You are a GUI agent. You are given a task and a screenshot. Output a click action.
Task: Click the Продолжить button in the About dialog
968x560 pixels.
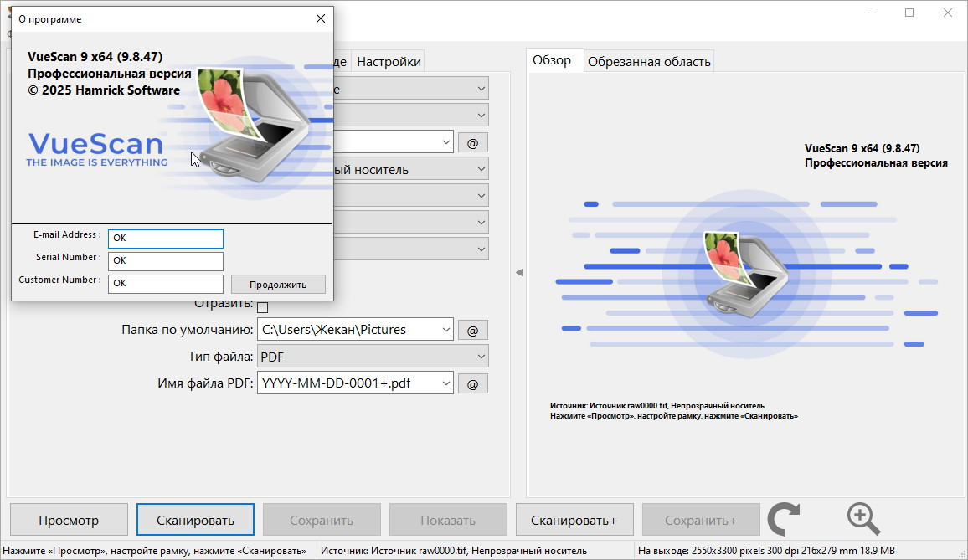coord(278,285)
